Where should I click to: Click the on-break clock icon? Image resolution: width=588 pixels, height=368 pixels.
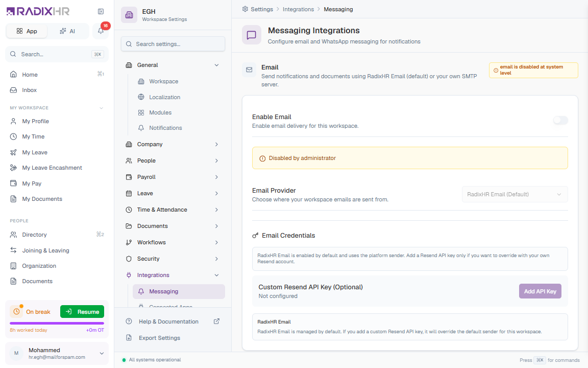pos(16,312)
